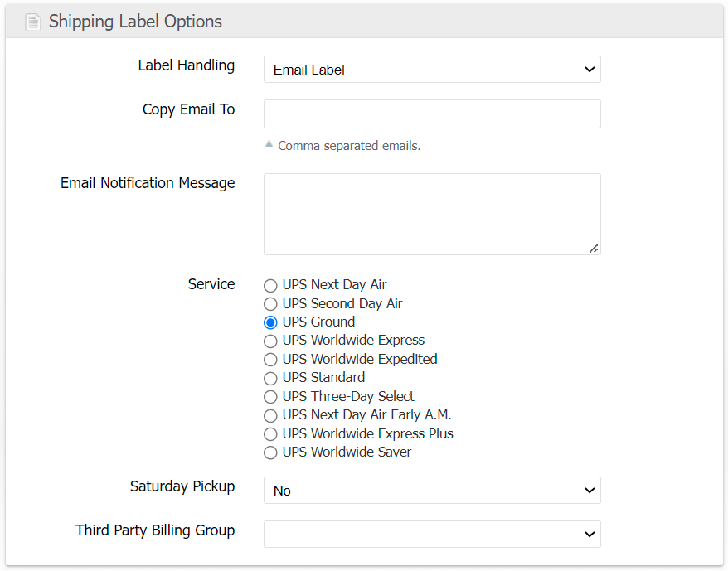Click the resize handle of message textarea
Screen dimensions: 728x571
tap(594, 248)
